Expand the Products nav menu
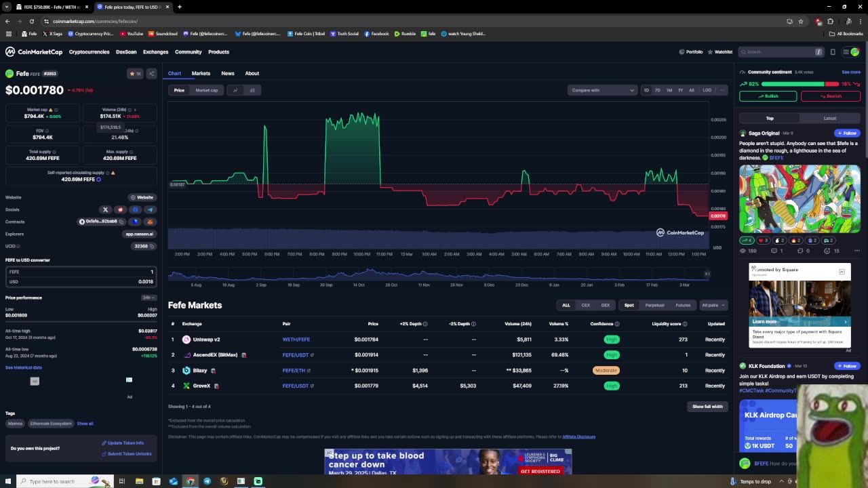This screenshot has width=868, height=488. (x=218, y=52)
